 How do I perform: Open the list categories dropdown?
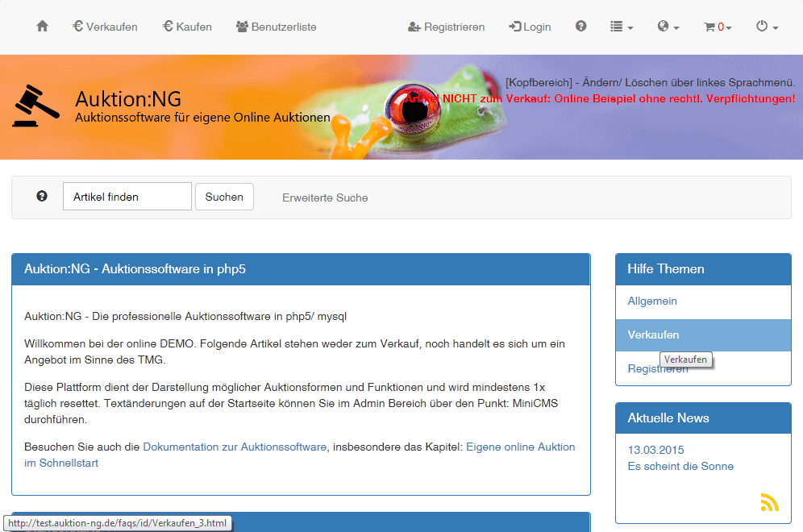pos(621,27)
